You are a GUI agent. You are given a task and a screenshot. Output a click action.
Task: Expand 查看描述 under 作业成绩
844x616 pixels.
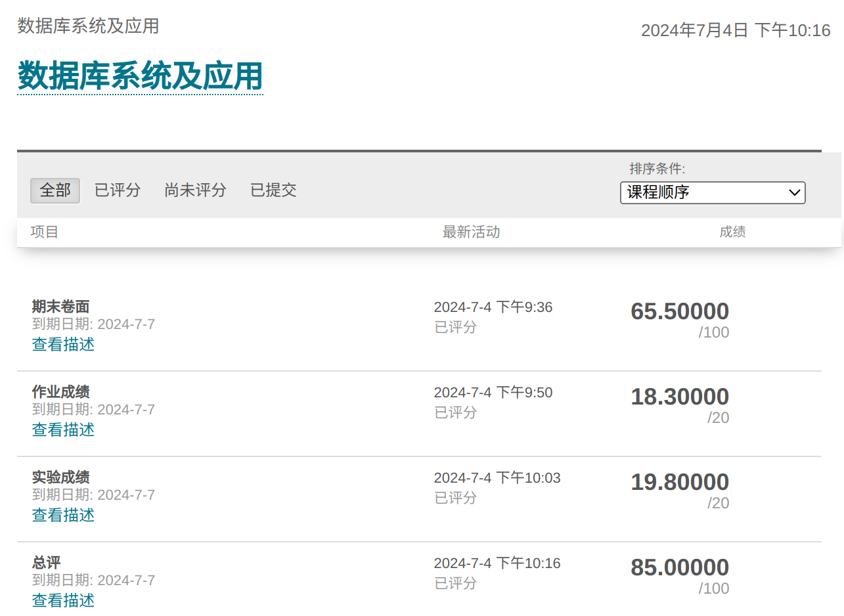(63, 429)
